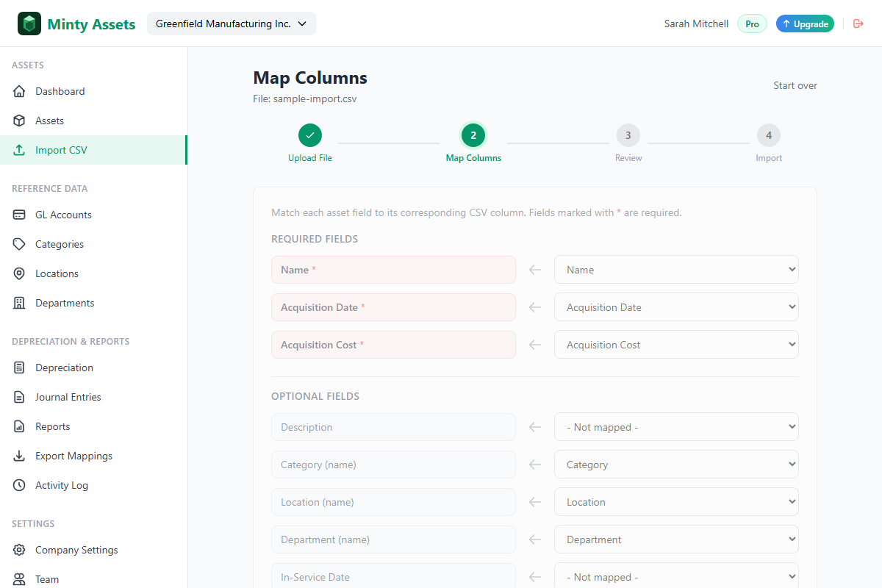Click the GL Accounts card icon
The width and height of the screenshot is (882, 588).
pos(20,215)
